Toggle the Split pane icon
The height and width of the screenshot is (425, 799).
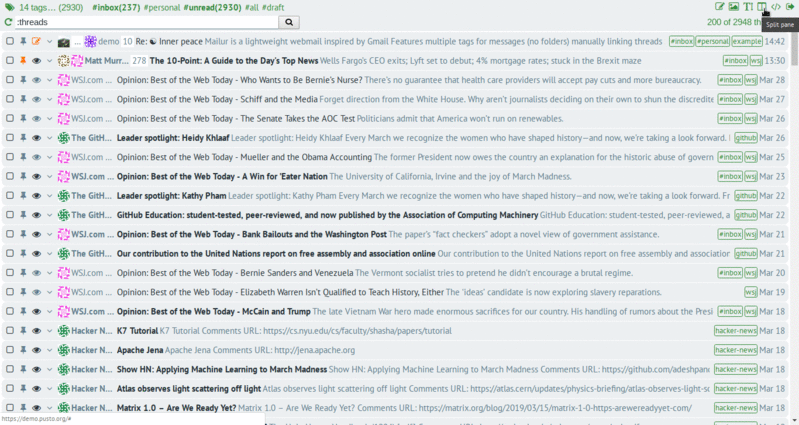[x=762, y=7]
